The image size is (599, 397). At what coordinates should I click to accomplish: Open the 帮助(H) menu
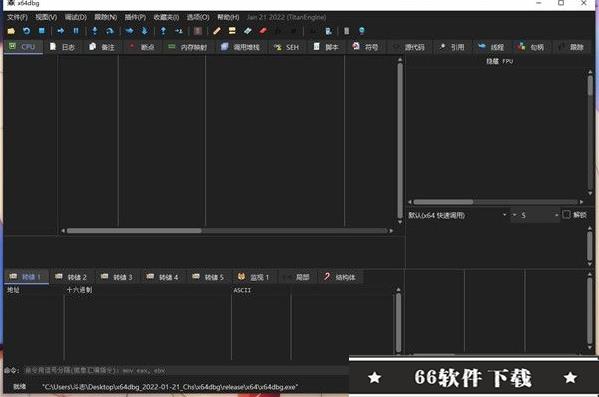coord(228,17)
